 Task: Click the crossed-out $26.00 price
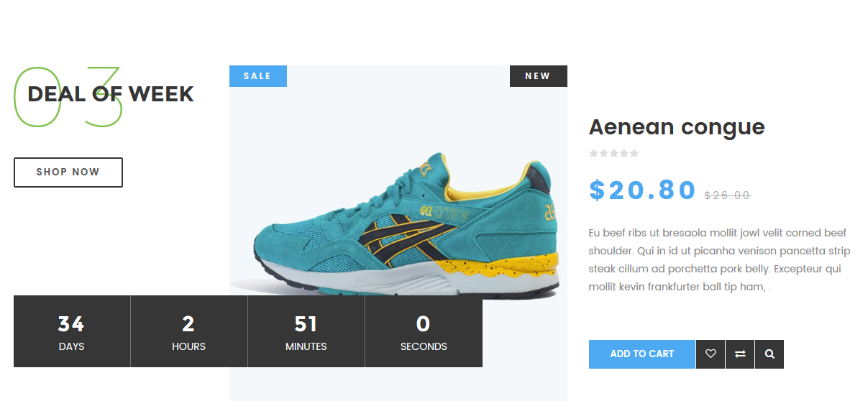click(728, 195)
